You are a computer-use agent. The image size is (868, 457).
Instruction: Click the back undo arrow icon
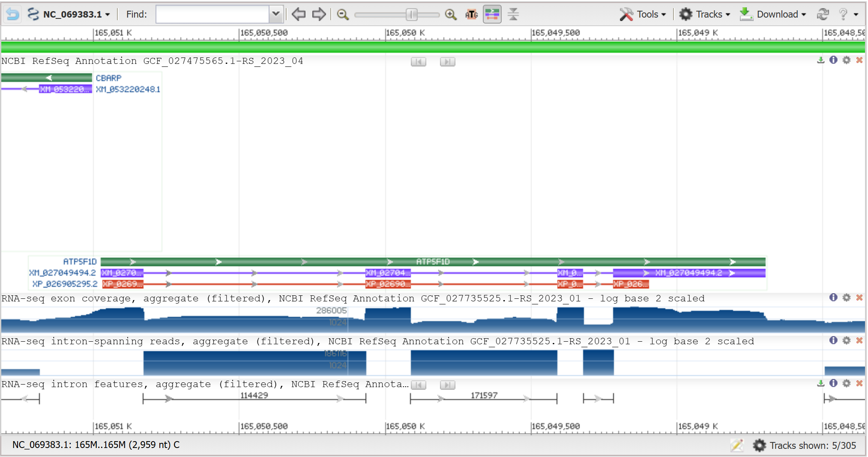12,14
